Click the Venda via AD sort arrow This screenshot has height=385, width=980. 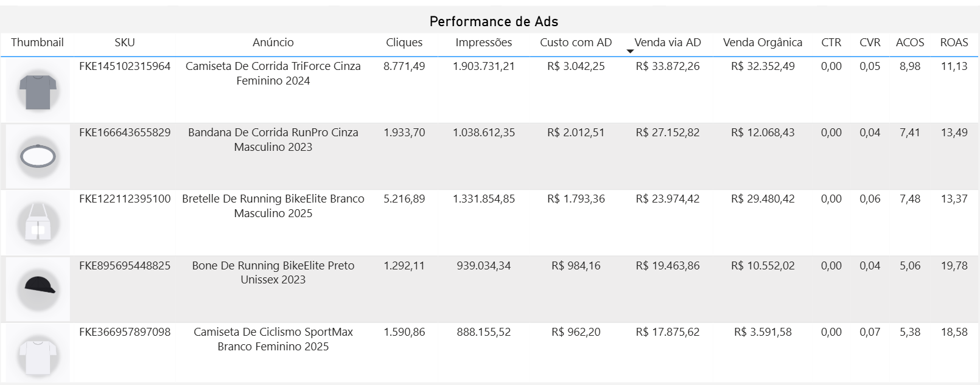(630, 51)
